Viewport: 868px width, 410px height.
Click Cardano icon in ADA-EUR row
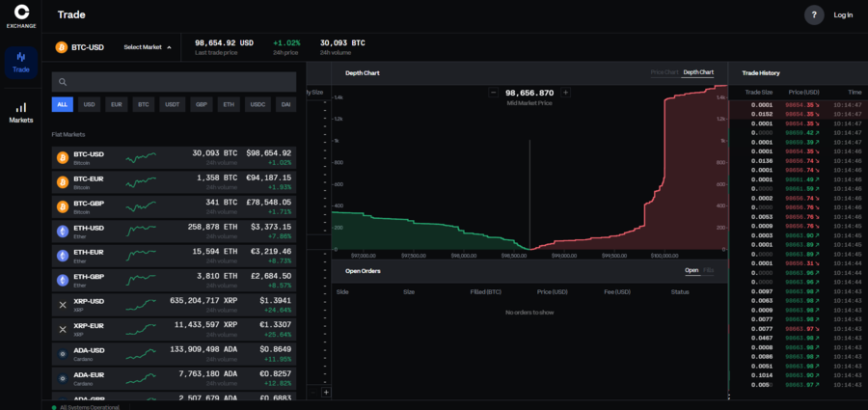click(63, 378)
